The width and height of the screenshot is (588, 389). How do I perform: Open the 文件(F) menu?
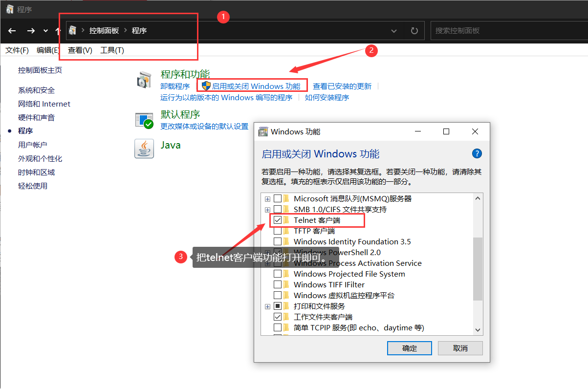tap(17, 50)
